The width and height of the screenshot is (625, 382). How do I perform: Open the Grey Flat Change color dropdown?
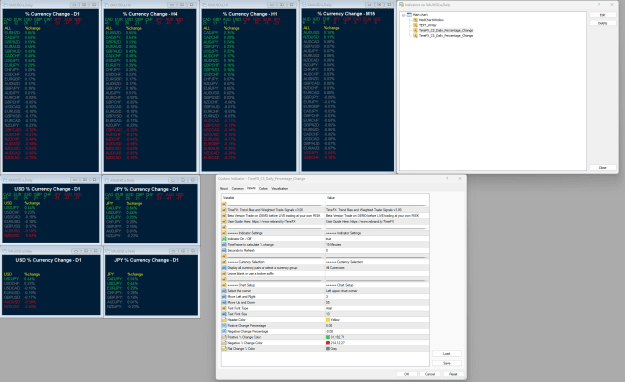377,349
